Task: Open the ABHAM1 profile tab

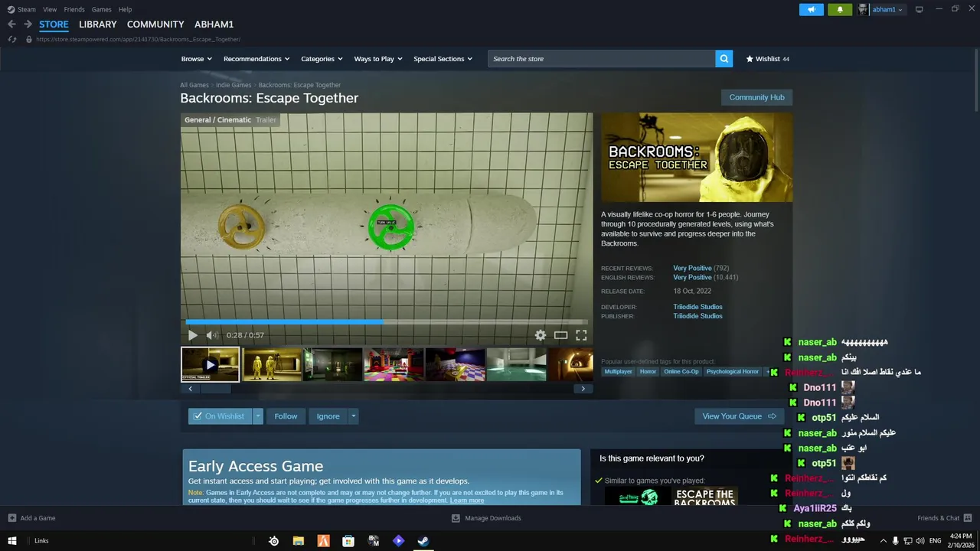Action: tap(214, 24)
